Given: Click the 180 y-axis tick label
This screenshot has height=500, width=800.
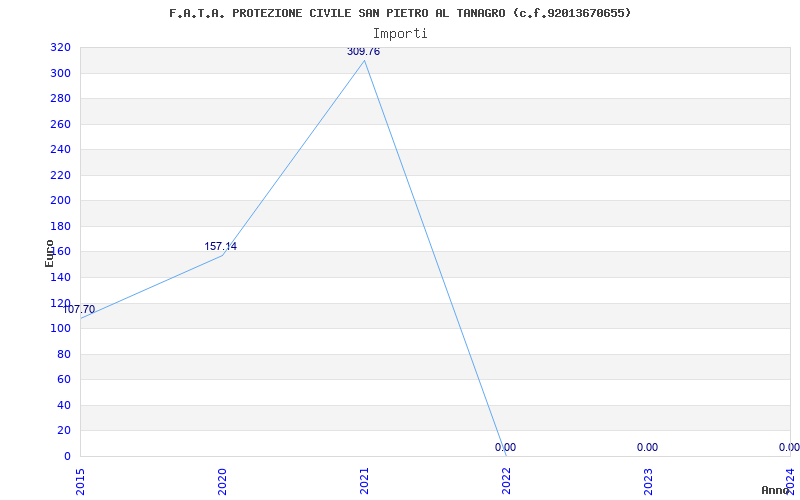Looking at the screenshot, I should (60, 227).
